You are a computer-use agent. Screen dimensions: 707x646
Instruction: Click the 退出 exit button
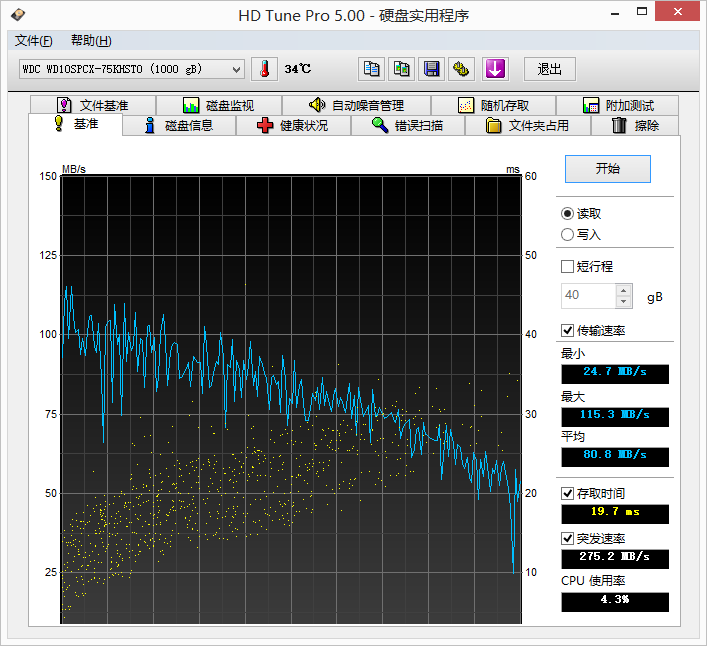pyautogui.click(x=549, y=69)
